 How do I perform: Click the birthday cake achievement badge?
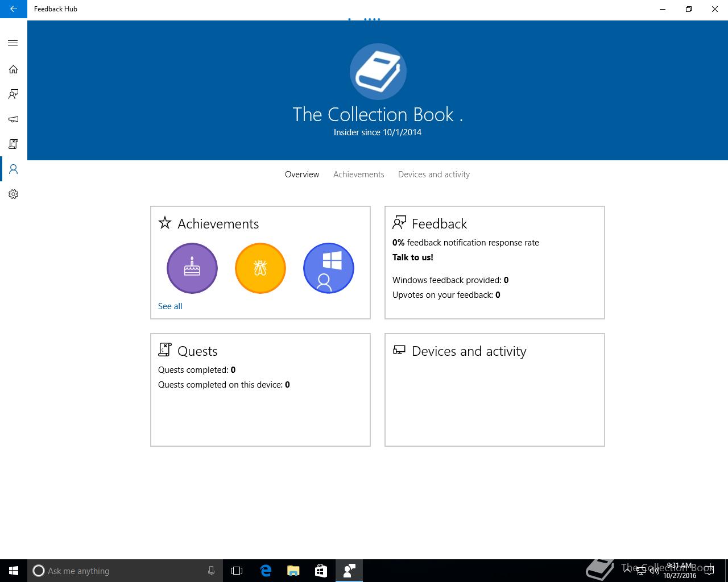[x=192, y=268]
